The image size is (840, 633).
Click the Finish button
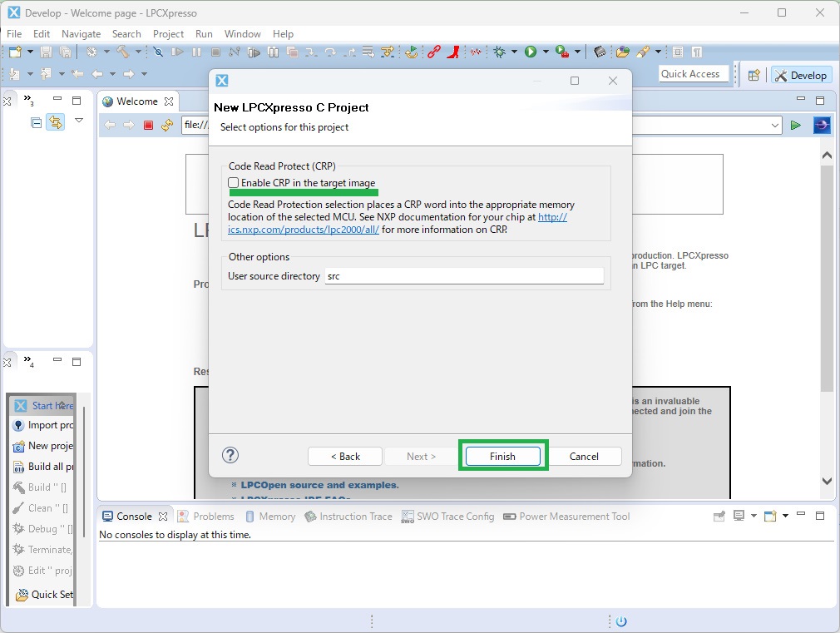tap(502, 456)
